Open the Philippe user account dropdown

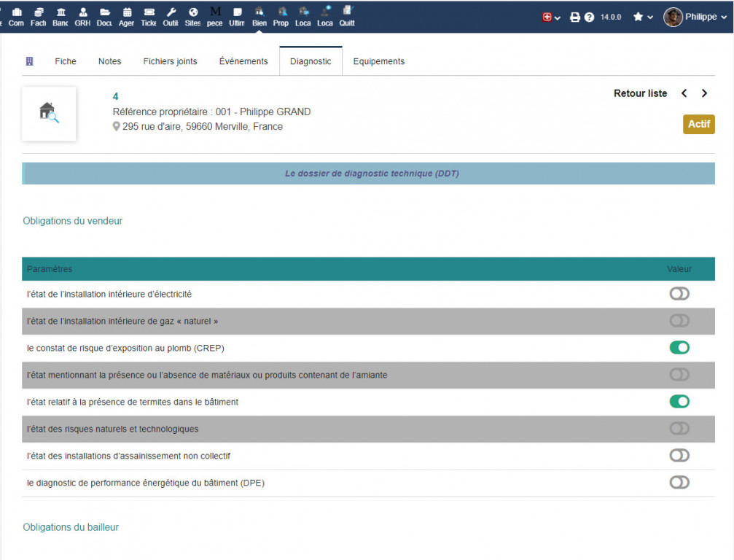click(x=690, y=17)
